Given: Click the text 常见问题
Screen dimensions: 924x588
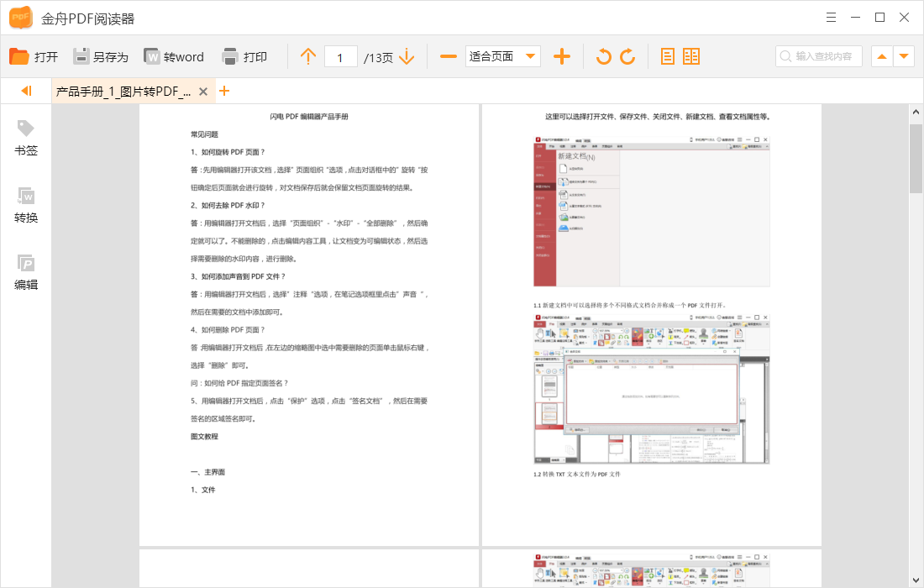Looking at the screenshot, I should tap(204, 134).
